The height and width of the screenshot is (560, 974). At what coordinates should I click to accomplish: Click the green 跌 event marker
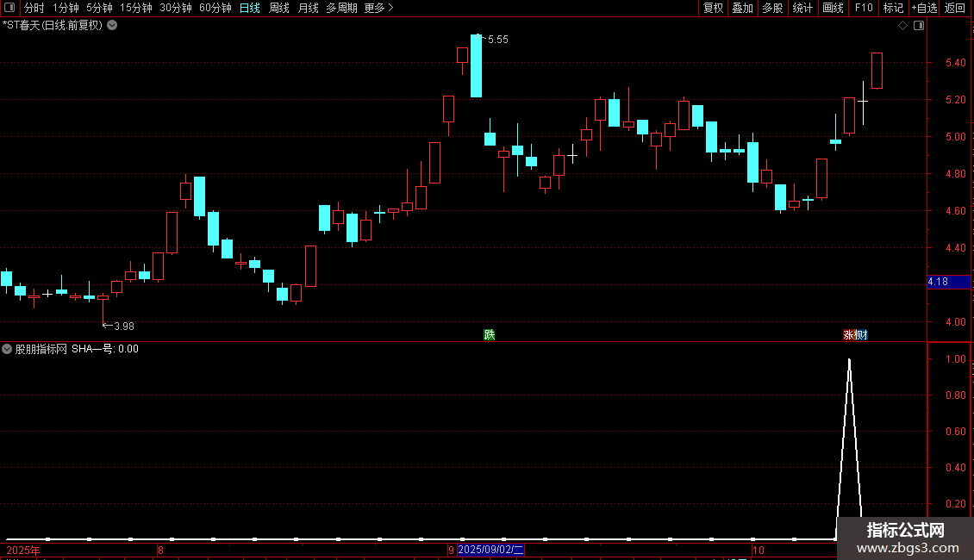tap(490, 334)
